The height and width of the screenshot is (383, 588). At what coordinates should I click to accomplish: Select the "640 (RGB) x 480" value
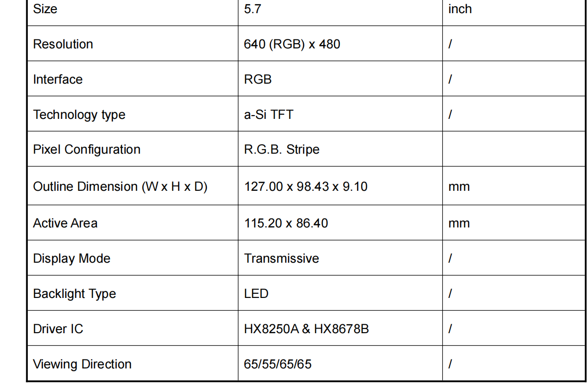point(292,44)
